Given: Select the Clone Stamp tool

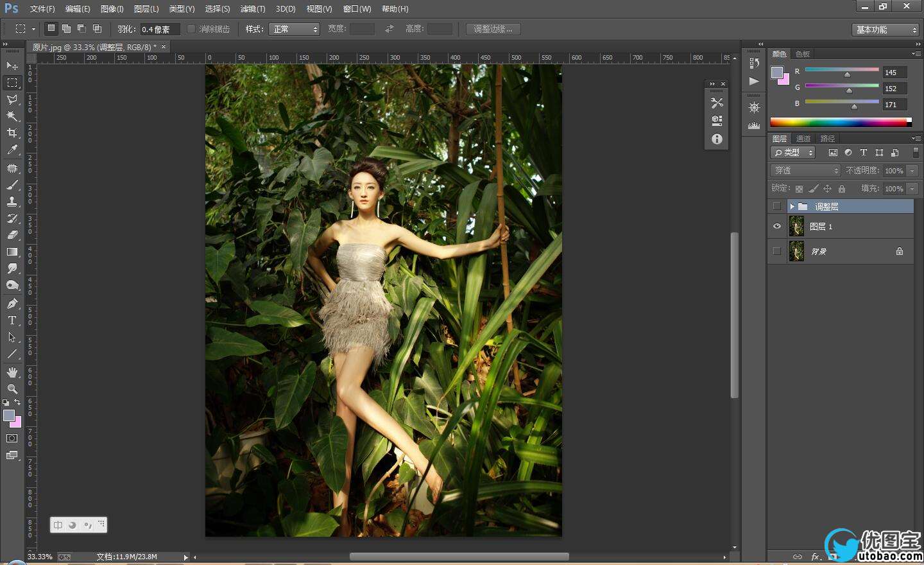Looking at the screenshot, I should 12,202.
